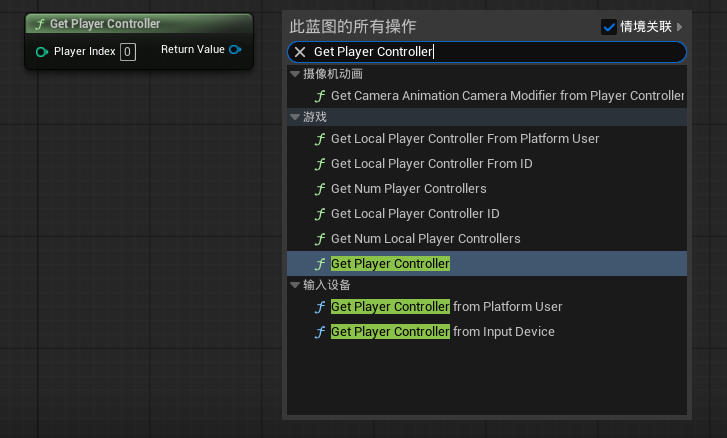This screenshot has height=438, width=727.
Task: Click function icon beside Get Player Controller from Input Device
Action: [x=320, y=332]
